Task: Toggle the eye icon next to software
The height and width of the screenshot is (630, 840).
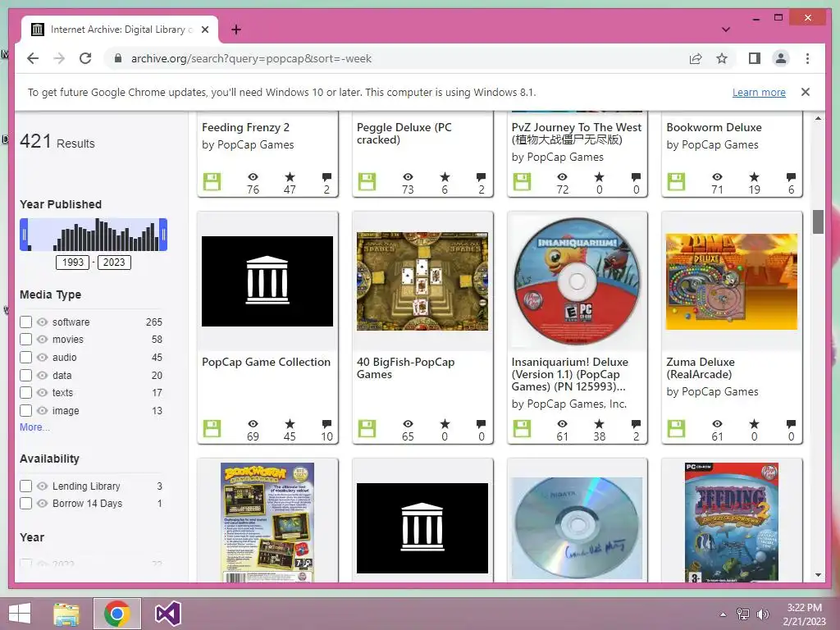Action: click(43, 322)
